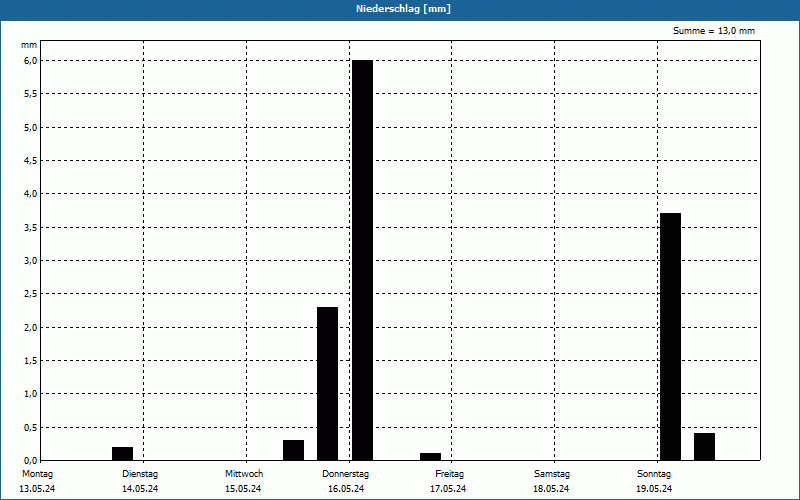
Task: Click the date '13.05.24'
Action: tap(37, 489)
